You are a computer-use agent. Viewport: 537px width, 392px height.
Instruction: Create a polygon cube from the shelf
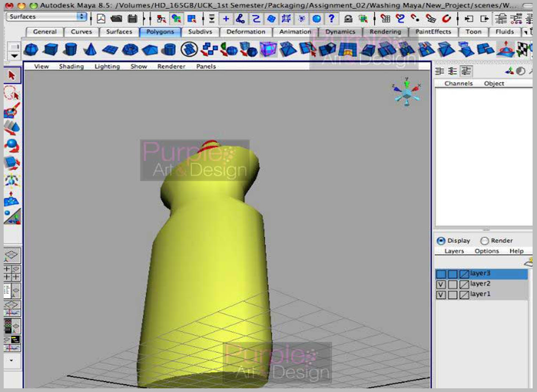coord(50,49)
